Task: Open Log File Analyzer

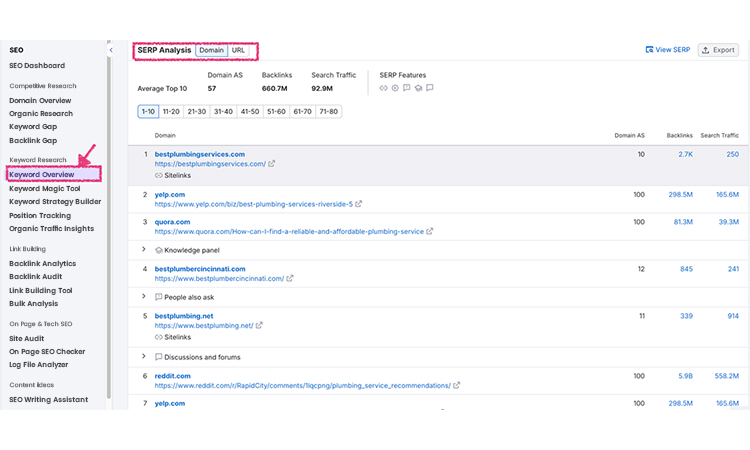Action: (39, 364)
